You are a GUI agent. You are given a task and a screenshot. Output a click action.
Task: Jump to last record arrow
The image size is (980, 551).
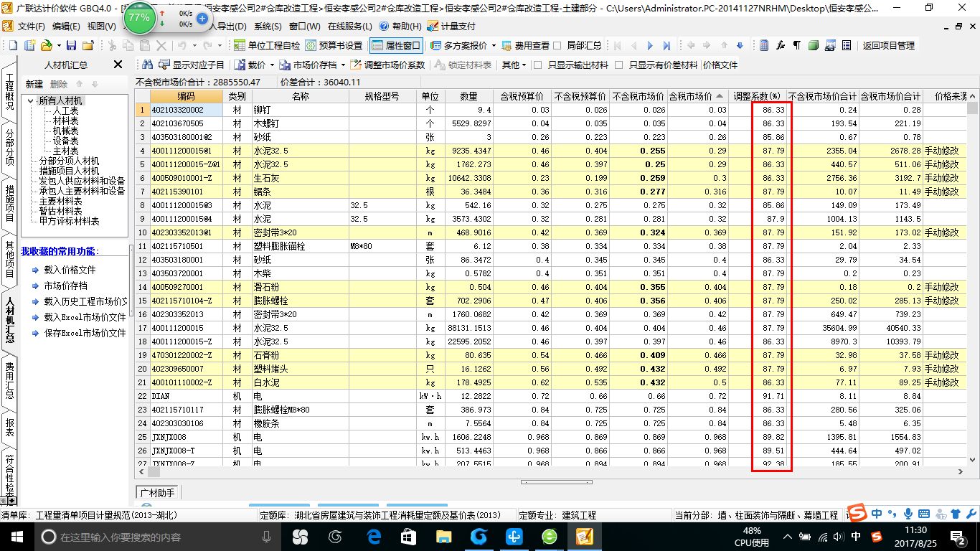[667, 45]
